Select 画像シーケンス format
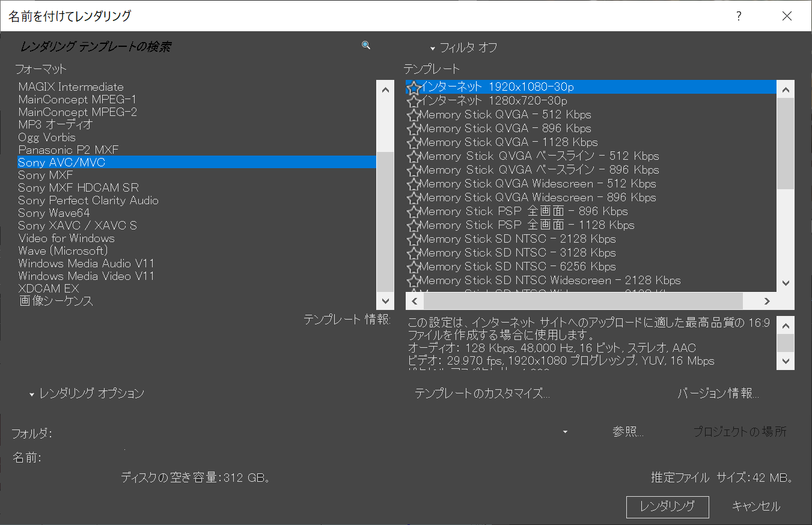 (x=197, y=301)
